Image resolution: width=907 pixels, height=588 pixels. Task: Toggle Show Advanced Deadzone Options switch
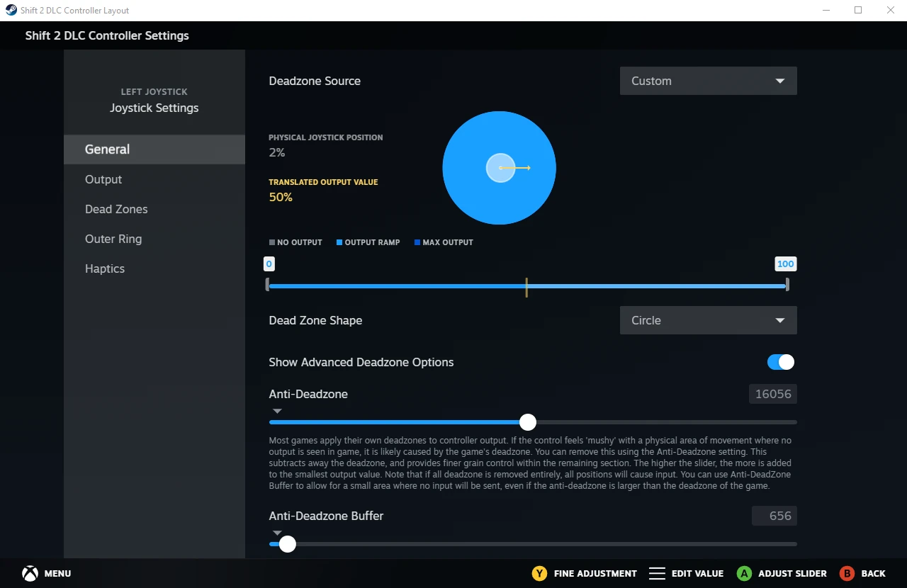[x=781, y=362]
